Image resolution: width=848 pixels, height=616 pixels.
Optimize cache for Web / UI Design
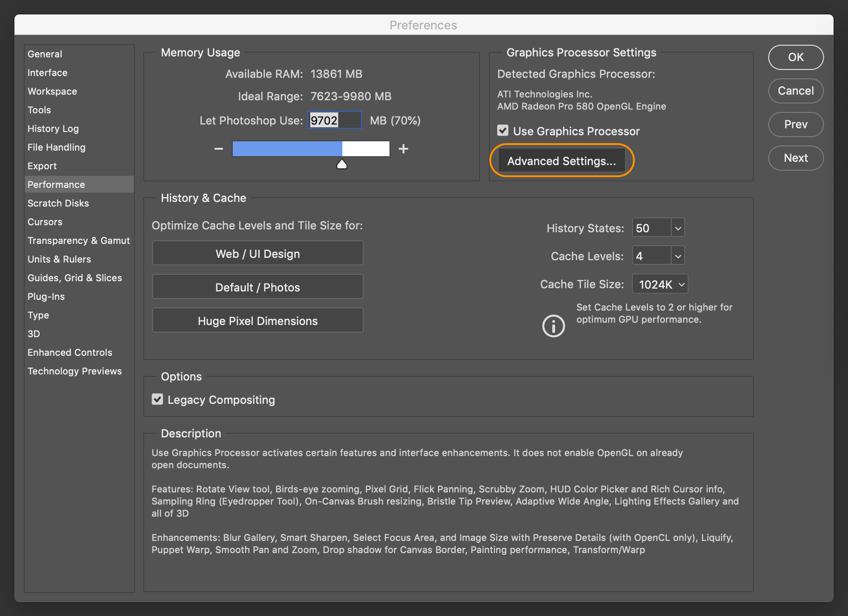tap(257, 253)
